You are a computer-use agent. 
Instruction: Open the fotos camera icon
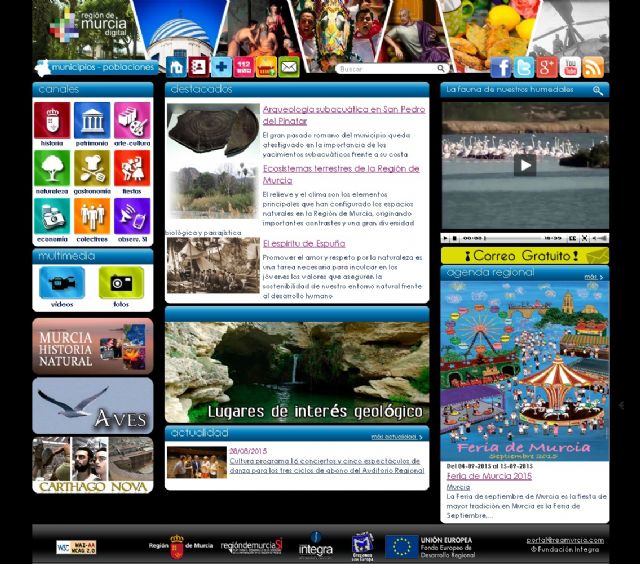pyautogui.click(x=121, y=284)
